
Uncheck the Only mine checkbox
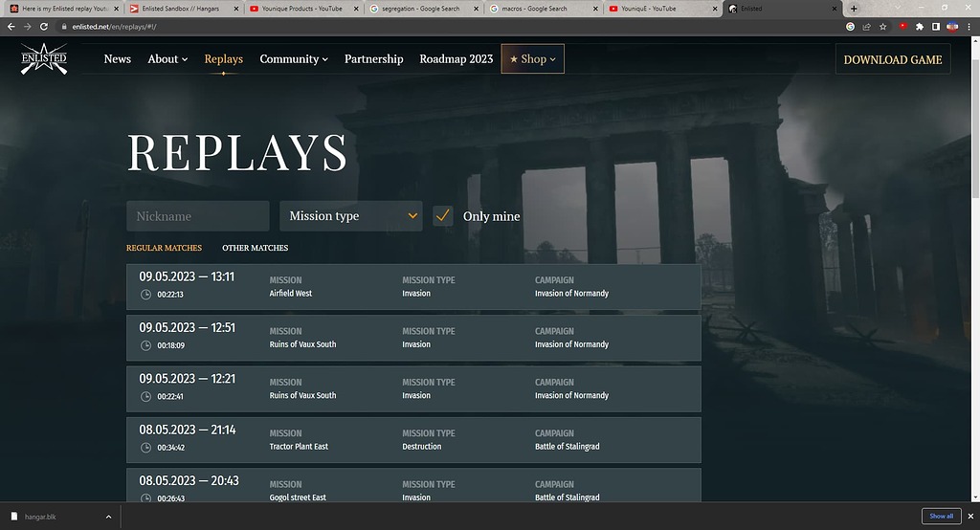click(x=442, y=216)
